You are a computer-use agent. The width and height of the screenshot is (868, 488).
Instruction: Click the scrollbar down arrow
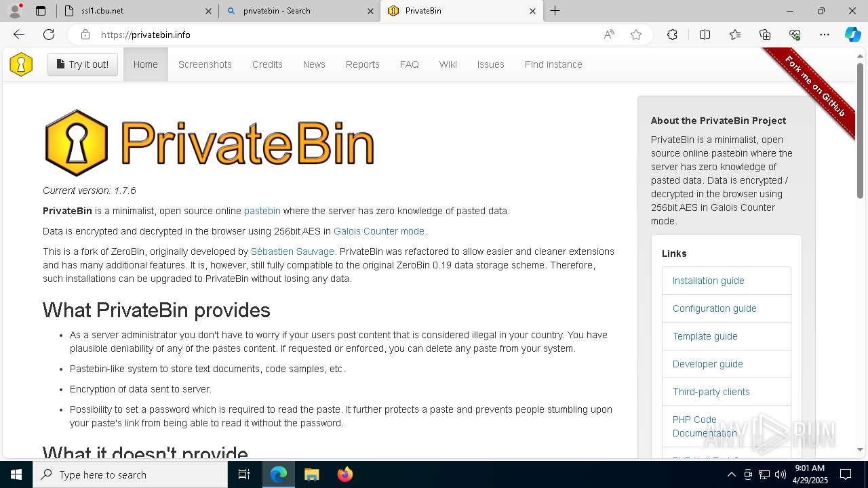click(860, 449)
